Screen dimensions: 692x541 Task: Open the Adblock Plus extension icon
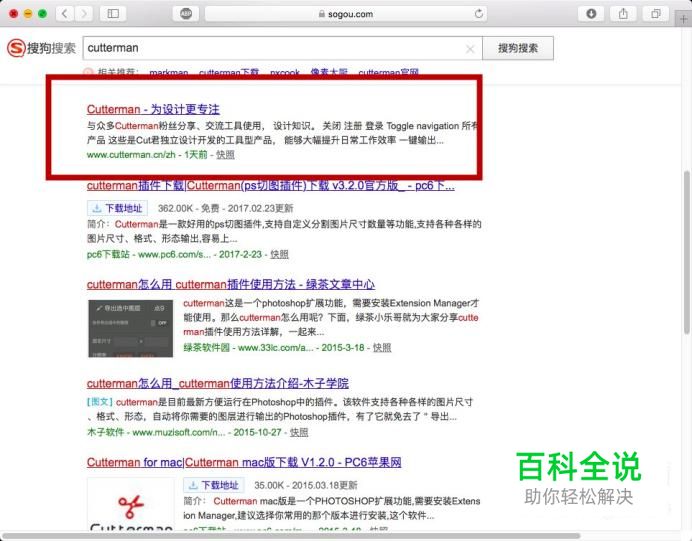pos(186,14)
